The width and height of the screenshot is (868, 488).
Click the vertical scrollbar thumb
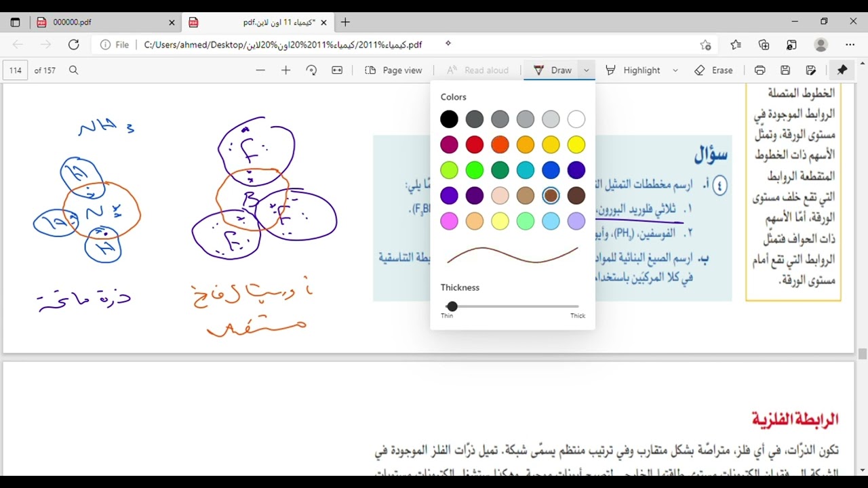[863, 354]
